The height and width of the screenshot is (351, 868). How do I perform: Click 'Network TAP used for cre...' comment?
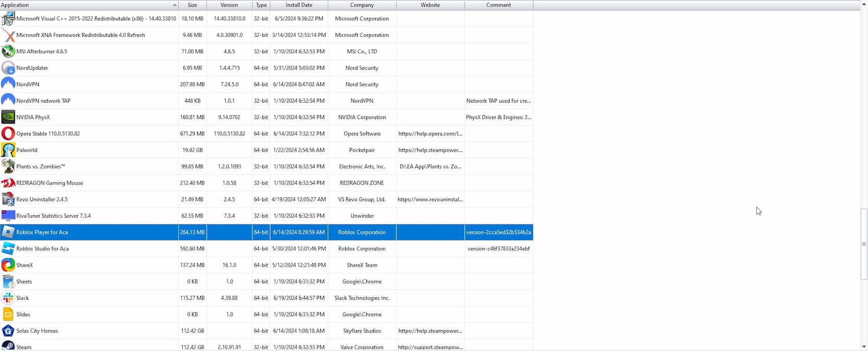499,101
